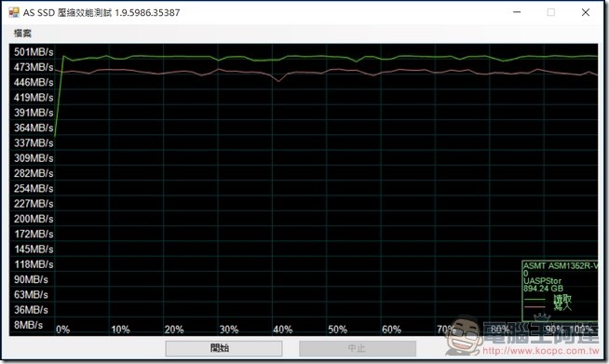Viewport: 609px width, 364px height.
Task: Click the 0% axis label
Action: 63,330
